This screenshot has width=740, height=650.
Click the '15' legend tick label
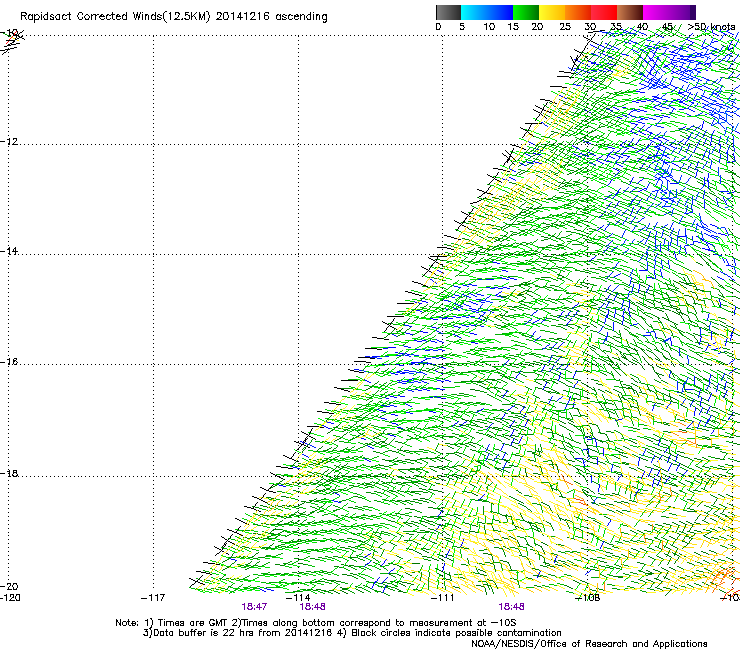pyautogui.click(x=513, y=27)
